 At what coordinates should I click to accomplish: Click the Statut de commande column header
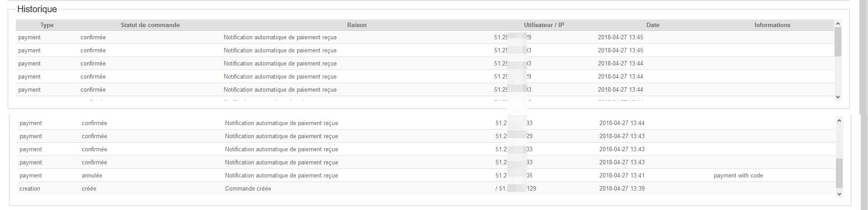[150, 25]
